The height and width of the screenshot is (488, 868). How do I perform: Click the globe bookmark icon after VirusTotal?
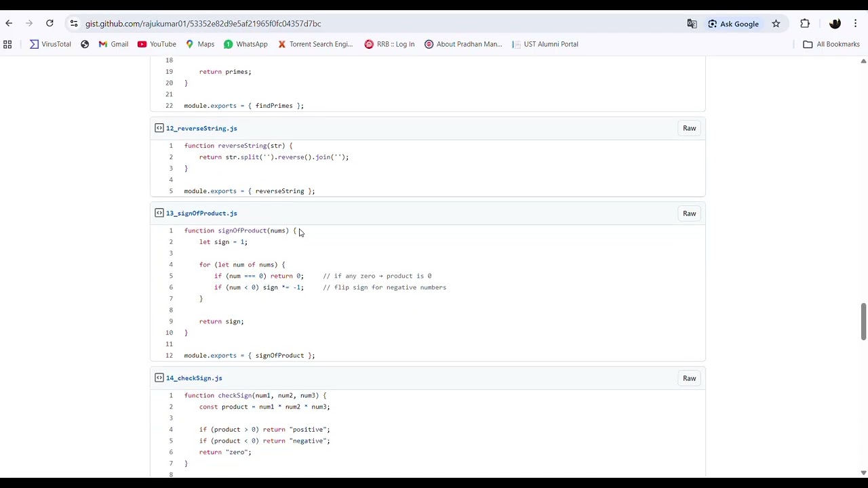pyautogui.click(x=85, y=44)
